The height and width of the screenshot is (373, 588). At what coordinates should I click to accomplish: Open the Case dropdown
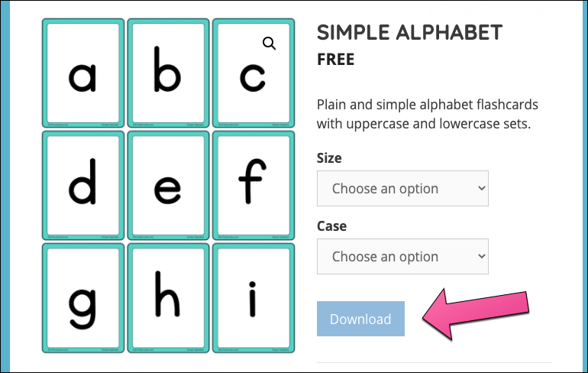pyautogui.click(x=402, y=257)
